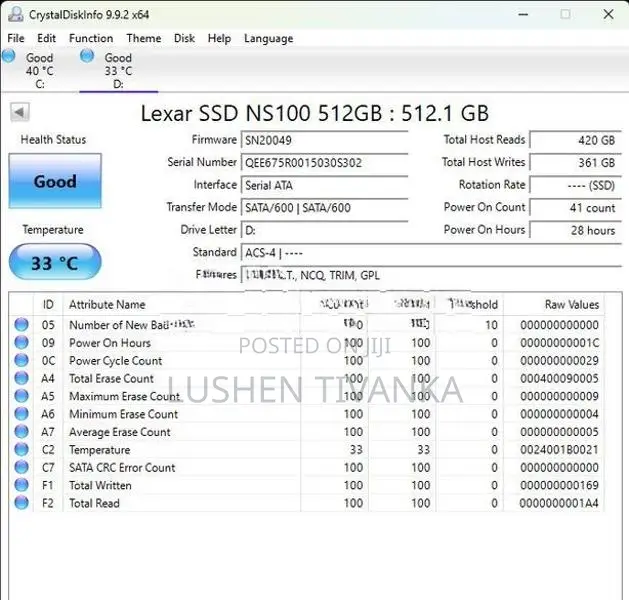The height and width of the screenshot is (600, 629).
Task: Click raw value 000400090005
Action: (559, 378)
